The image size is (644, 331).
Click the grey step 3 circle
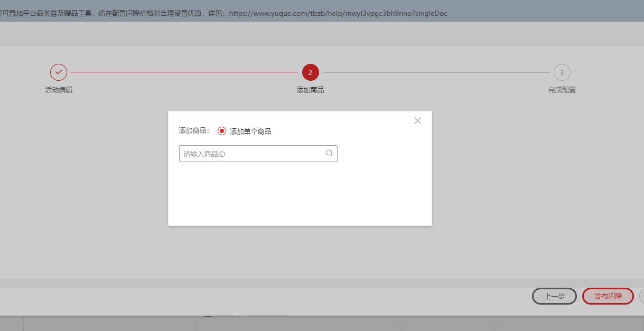[562, 72]
